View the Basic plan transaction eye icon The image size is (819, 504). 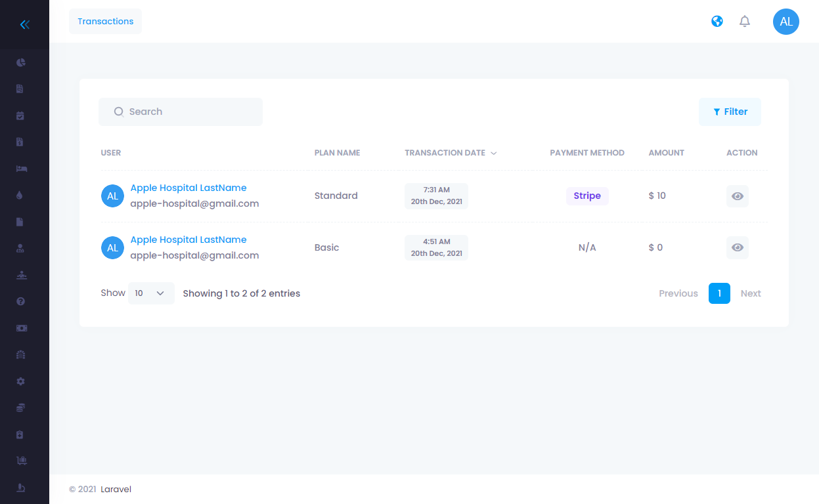pyautogui.click(x=737, y=247)
